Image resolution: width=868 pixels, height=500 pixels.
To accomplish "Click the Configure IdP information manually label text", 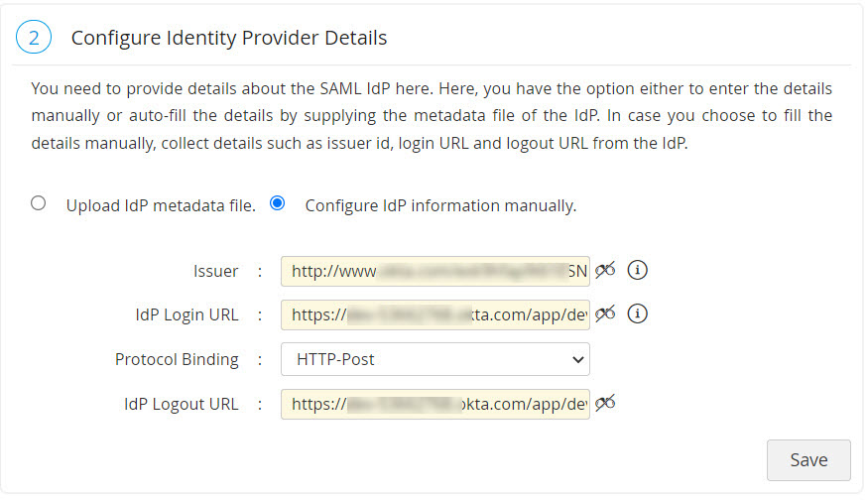I will pos(440,206).
